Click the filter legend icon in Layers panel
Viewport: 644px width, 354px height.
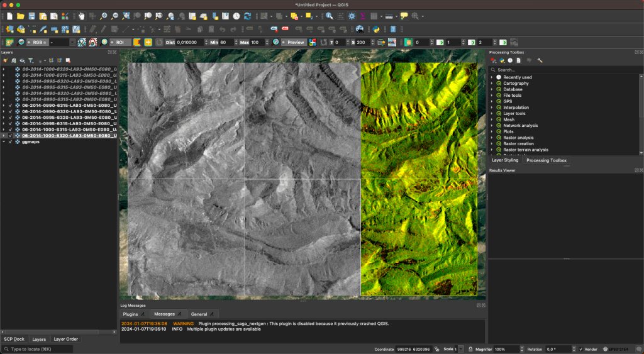tap(30, 60)
